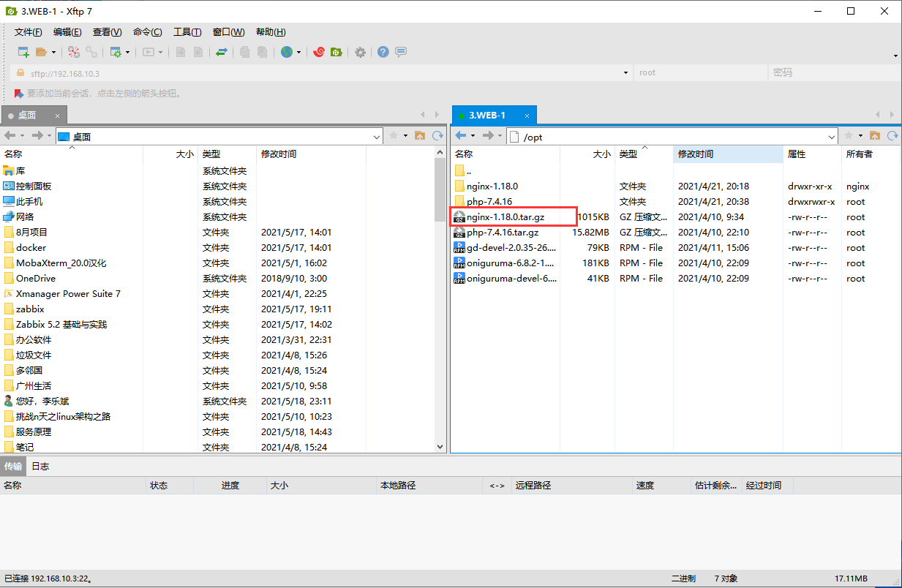
Task: Click the remote pane home folder icon
Action: tap(875, 136)
